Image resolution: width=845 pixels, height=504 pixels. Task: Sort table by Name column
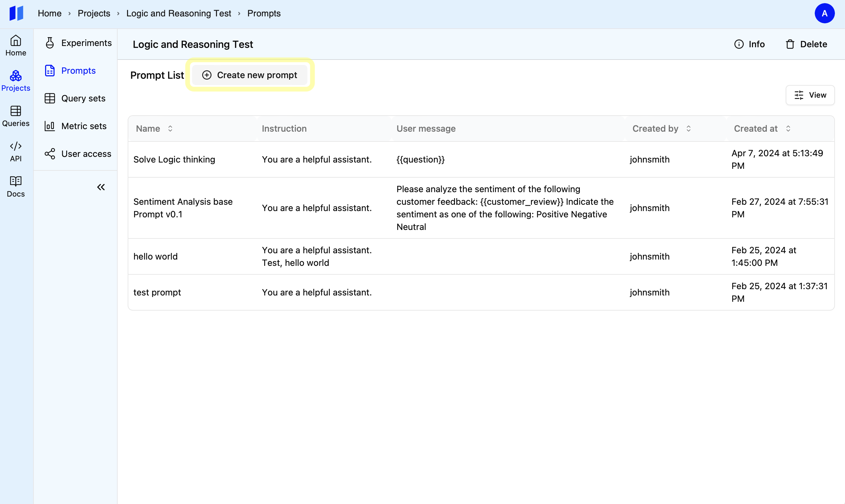coord(170,129)
